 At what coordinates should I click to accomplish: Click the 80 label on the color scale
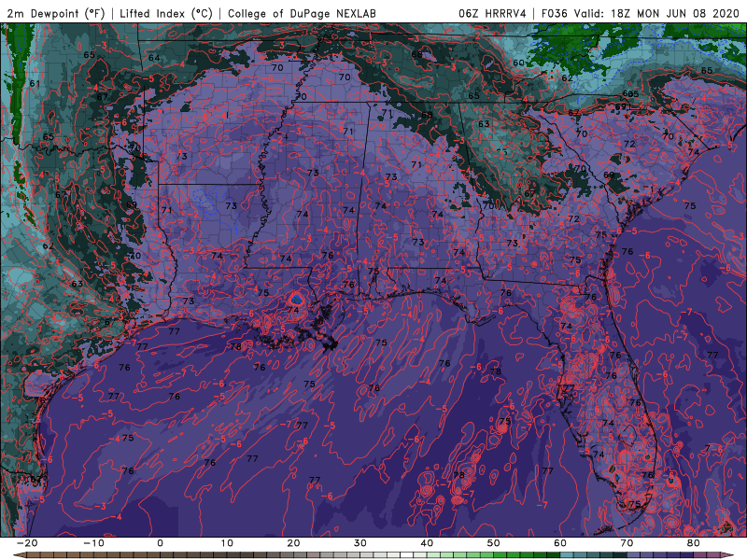coord(694,543)
